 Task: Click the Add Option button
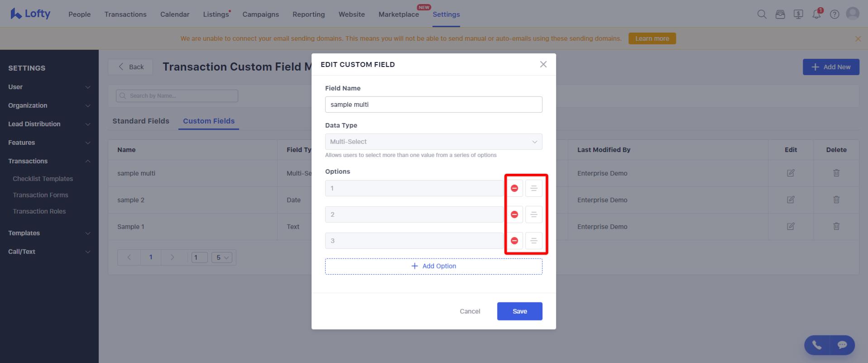tap(434, 266)
